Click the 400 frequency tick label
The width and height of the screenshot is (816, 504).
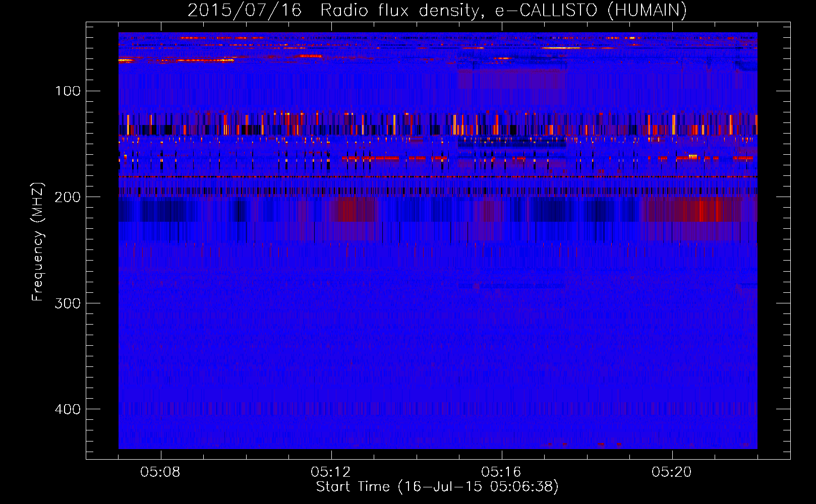click(x=68, y=409)
